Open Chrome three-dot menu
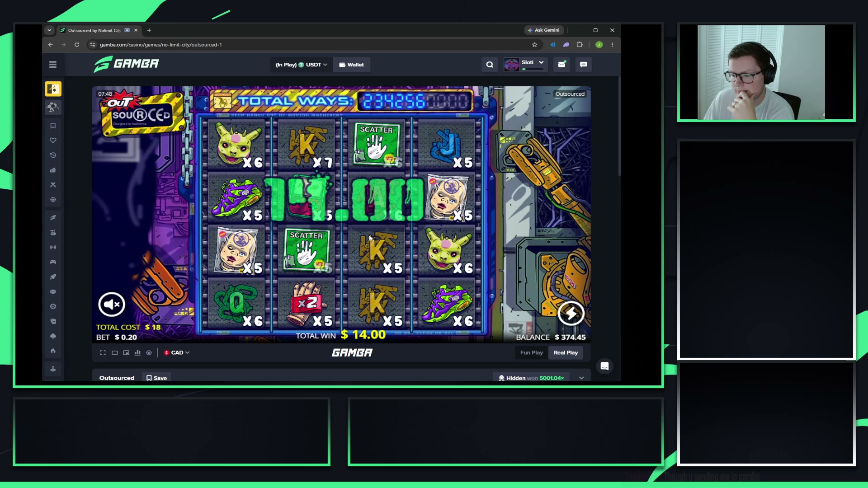Viewport: 868px width, 488px height. [613, 45]
